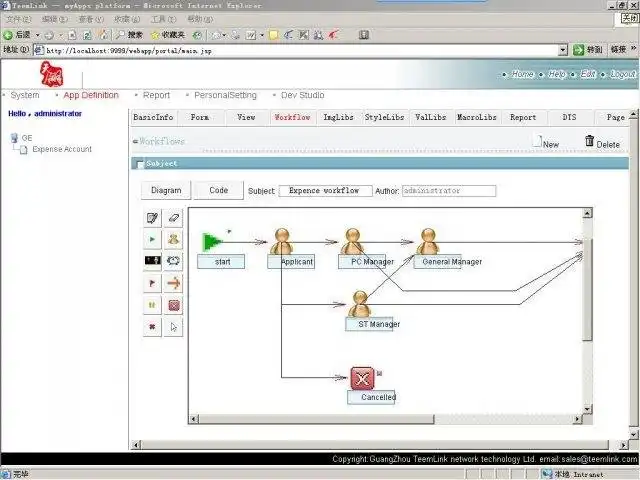
Task: Open the edit-with dropdown arrow in toolbar
Action: (x=262, y=36)
